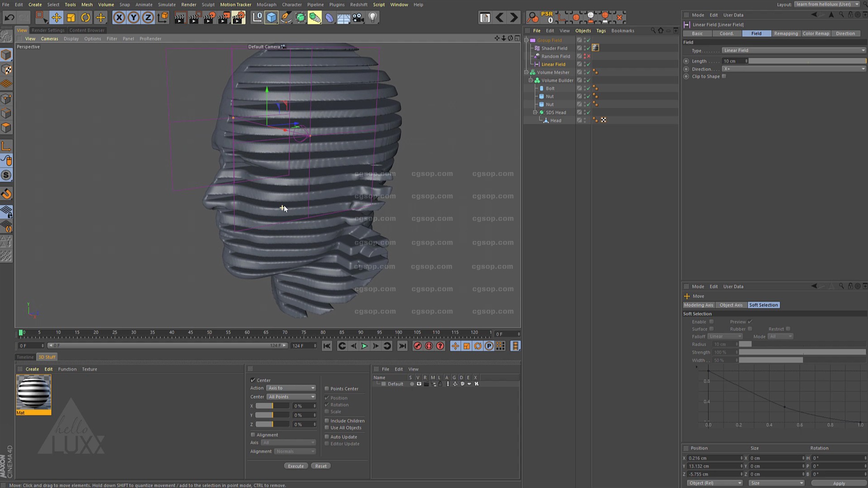Screen dimensions: 868x488
Task: Collapse the Volume Mesher tree node
Action: coord(526,72)
